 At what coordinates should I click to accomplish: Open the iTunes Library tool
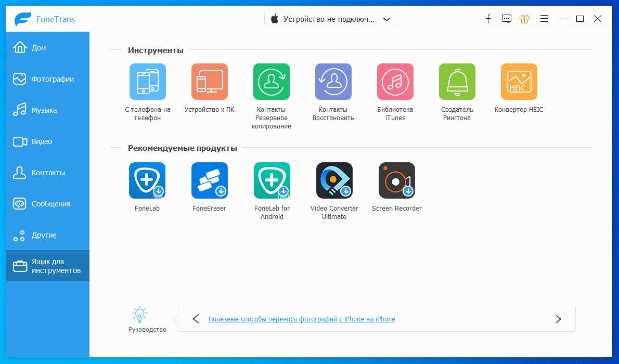coord(395,82)
